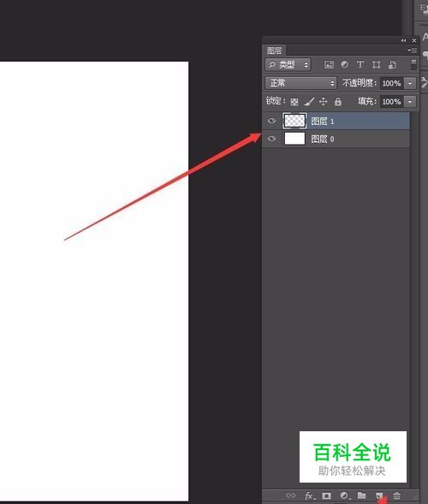
Task: Filter for smart object layers icon
Action: (x=392, y=65)
